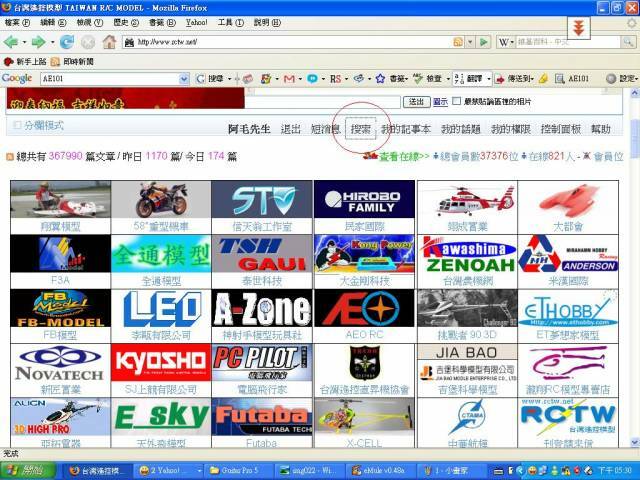Click the 退出 logout link
Image resolution: width=640 pixels, height=480 pixels.
(x=290, y=129)
